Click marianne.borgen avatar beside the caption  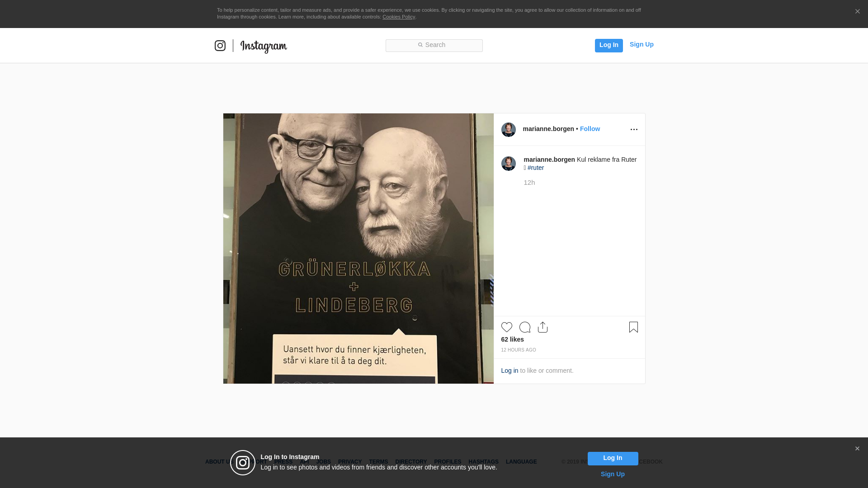509,164
